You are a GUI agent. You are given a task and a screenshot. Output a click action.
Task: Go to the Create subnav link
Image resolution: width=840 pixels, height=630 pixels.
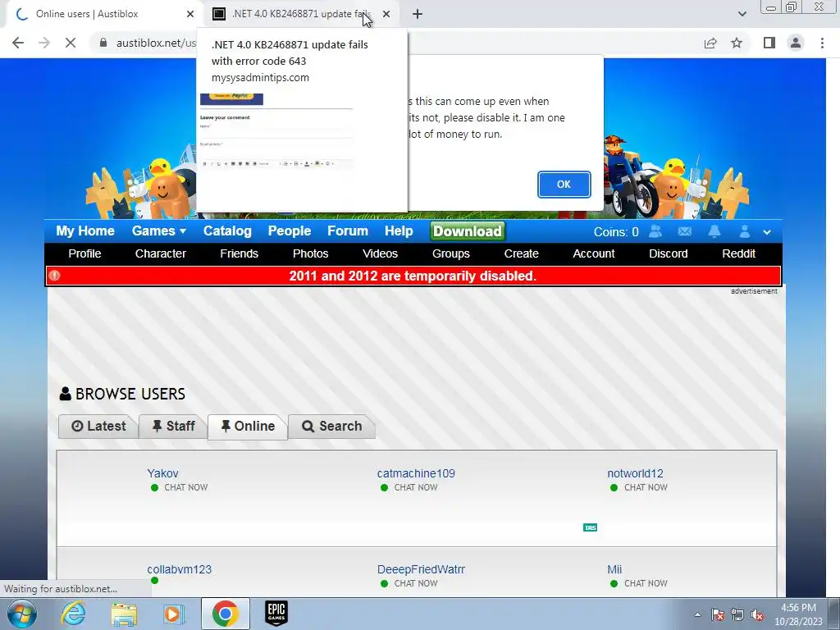point(521,253)
